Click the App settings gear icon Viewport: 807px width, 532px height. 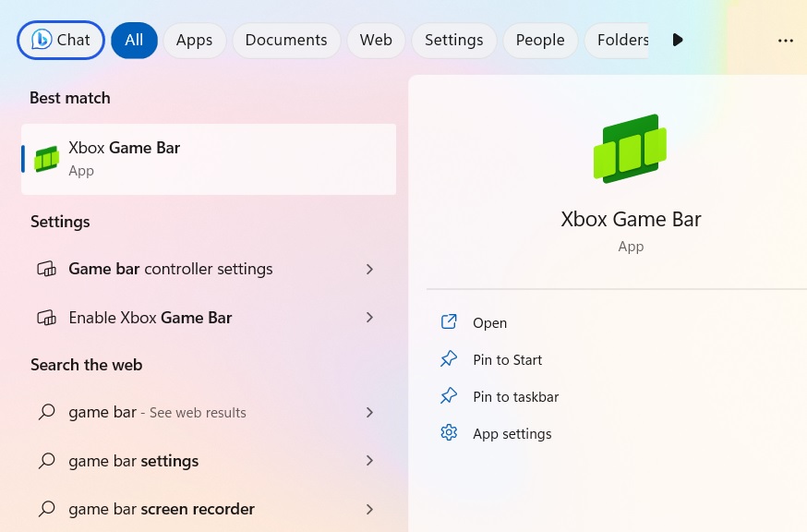pyautogui.click(x=449, y=433)
